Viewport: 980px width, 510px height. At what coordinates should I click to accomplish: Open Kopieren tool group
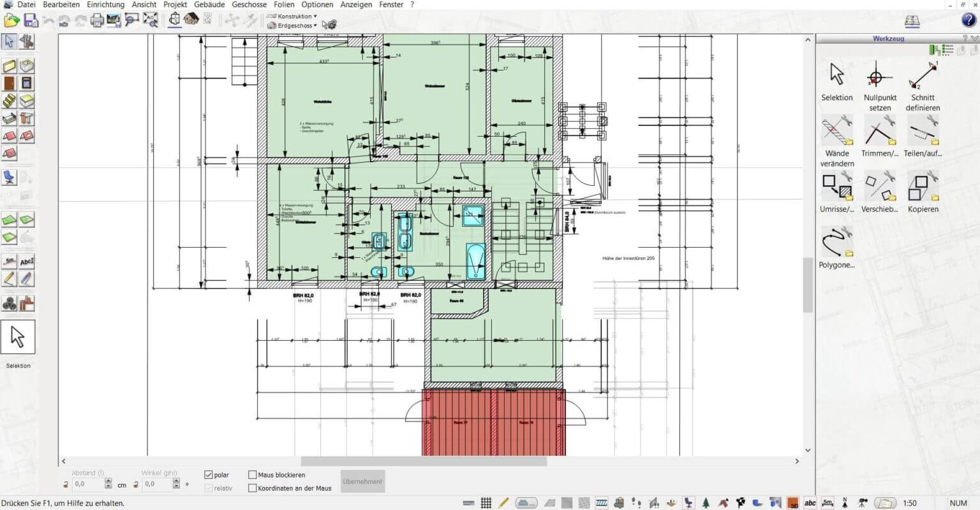(x=923, y=192)
